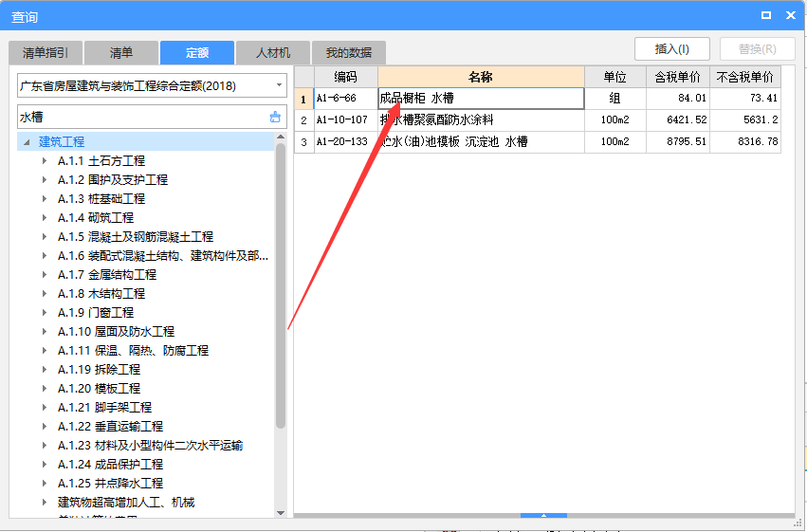This screenshot has width=807, height=532.
Task: Select the 定额 tab
Action: click(197, 52)
